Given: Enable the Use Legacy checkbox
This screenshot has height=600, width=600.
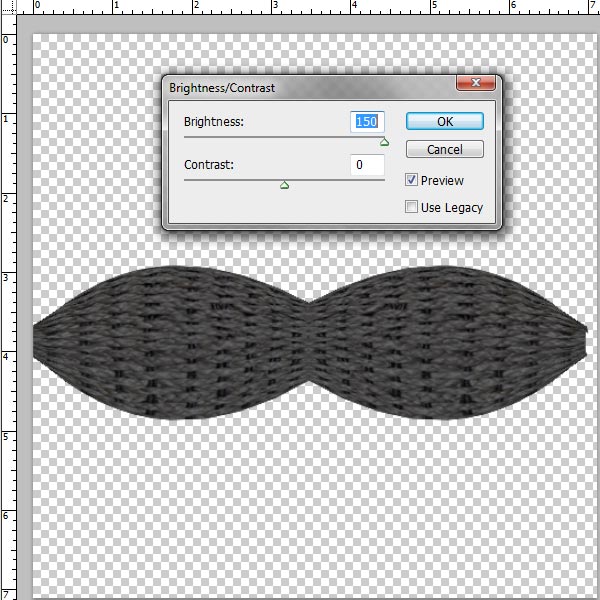Looking at the screenshot, I should 411,207.
